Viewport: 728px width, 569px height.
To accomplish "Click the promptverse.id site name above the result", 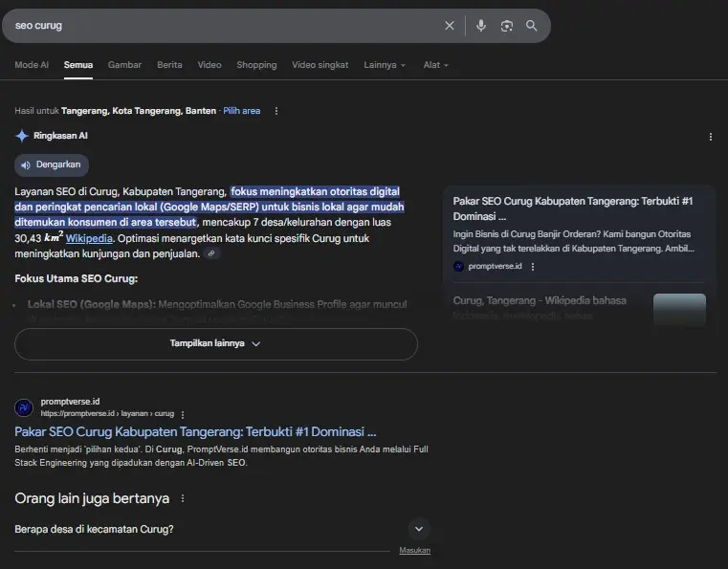I will pyautogui.click(x=70, y=402).
